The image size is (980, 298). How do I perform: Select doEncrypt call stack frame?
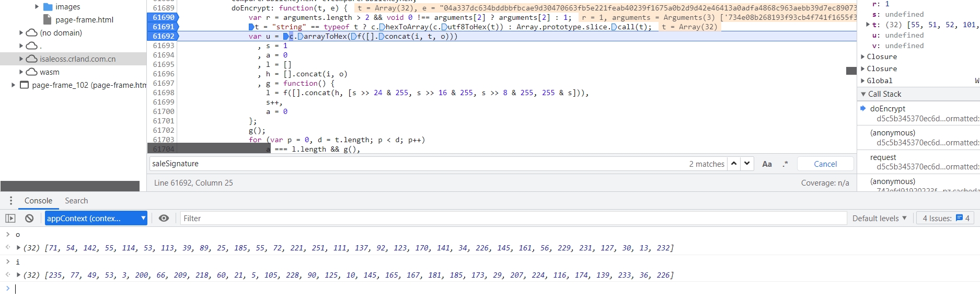tap(919, 113)
